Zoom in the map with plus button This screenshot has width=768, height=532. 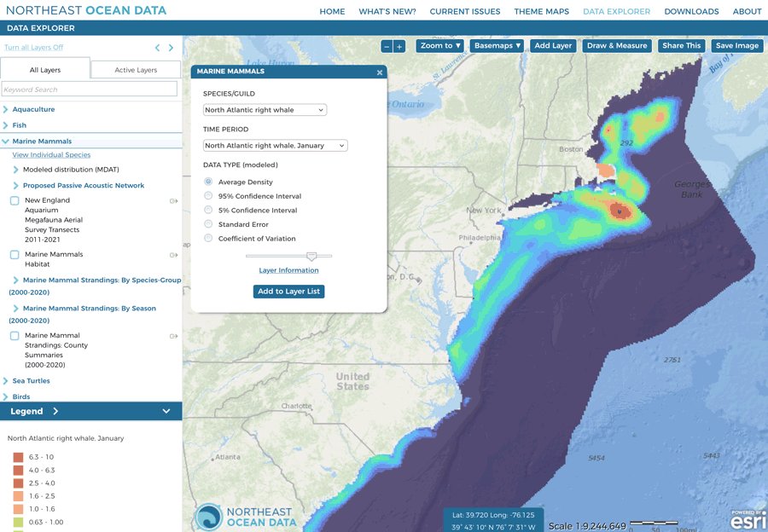tap(399, 47)
